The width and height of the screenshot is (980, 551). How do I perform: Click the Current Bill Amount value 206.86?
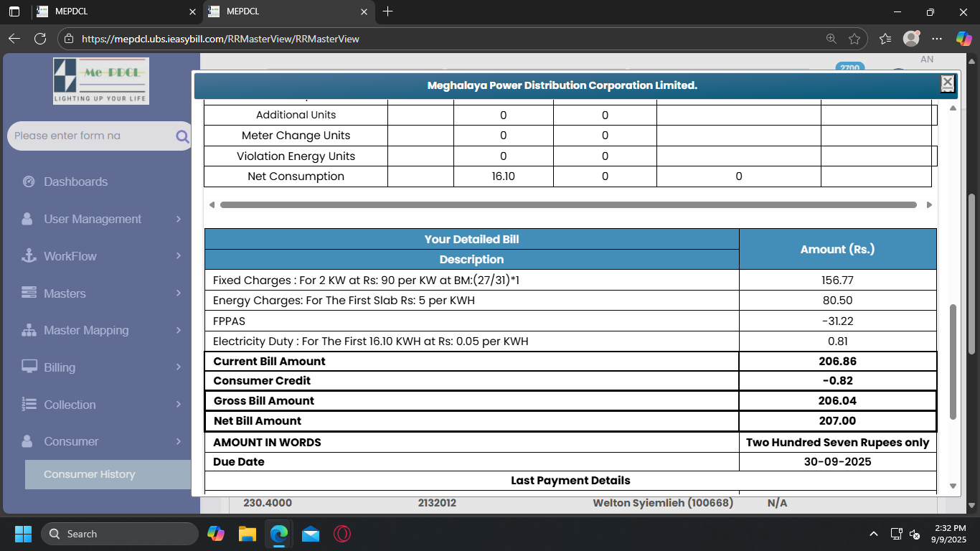pyautogui.click(x=837, y=362)
